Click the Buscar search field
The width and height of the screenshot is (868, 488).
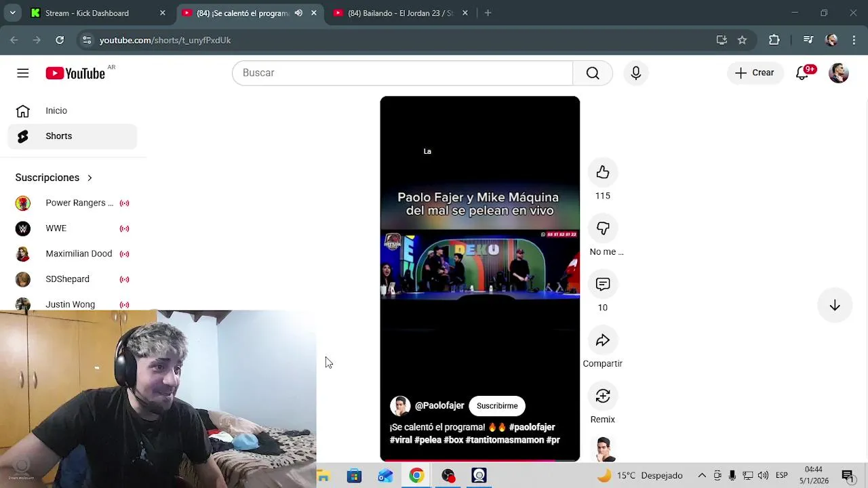pos(402,73)
